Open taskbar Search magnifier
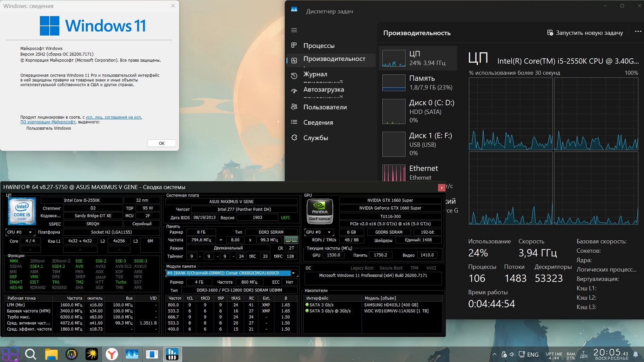This screenshot has width=644, height=362. [x=31, y=354]
